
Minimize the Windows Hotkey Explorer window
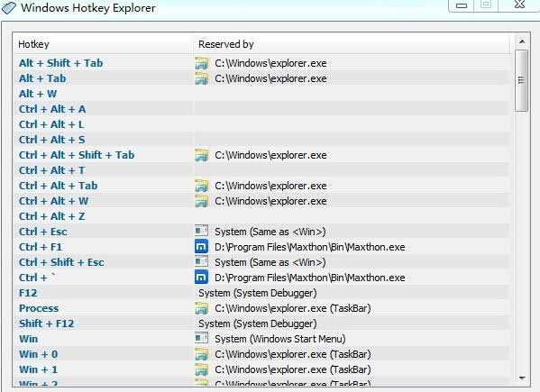462,5
